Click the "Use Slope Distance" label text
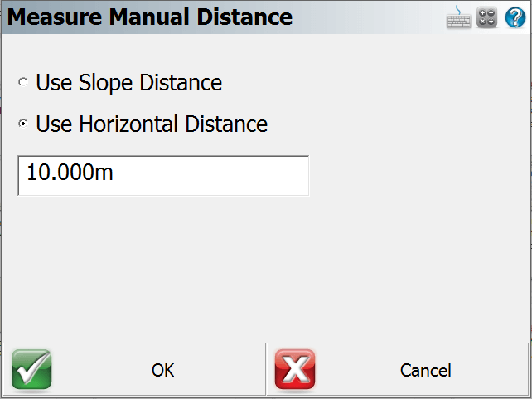 (129, 82)
